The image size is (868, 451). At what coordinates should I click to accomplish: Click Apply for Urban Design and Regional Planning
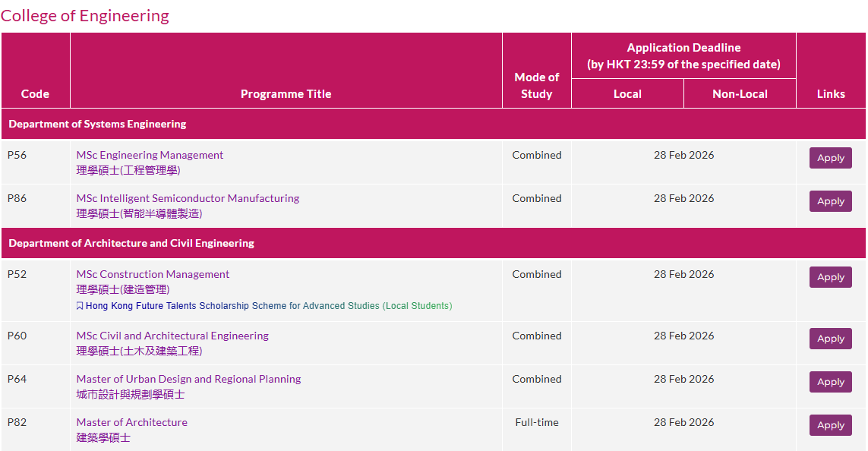point(830,382)
